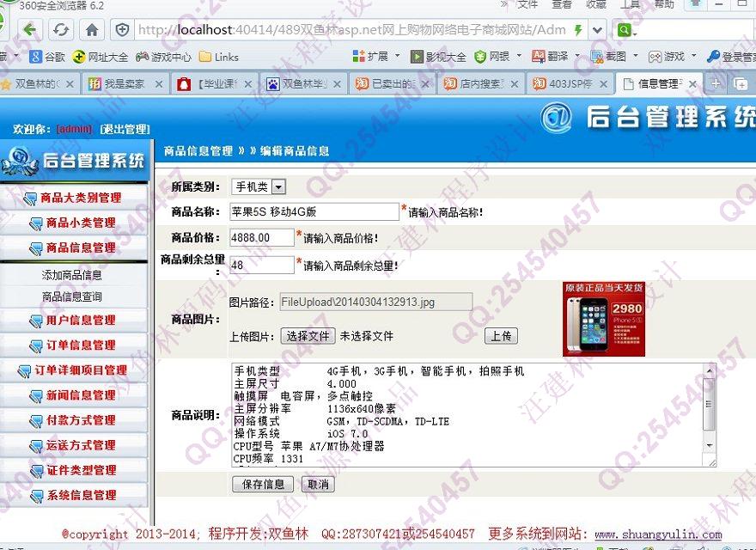
Task: Click the 商品价格 input field
Action: [262, 237]
